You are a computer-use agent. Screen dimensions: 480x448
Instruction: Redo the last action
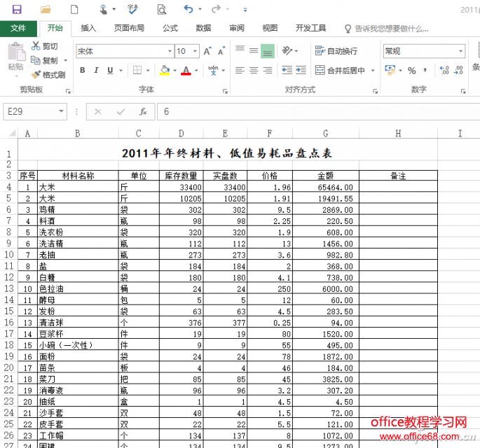[x=216, y=9]
